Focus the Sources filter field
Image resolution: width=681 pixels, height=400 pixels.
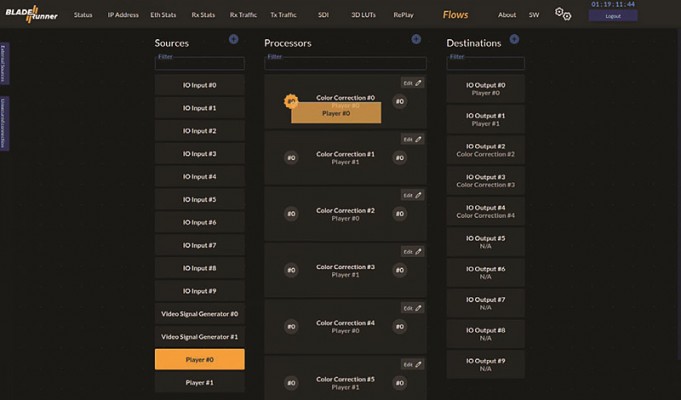coord(200,64)
